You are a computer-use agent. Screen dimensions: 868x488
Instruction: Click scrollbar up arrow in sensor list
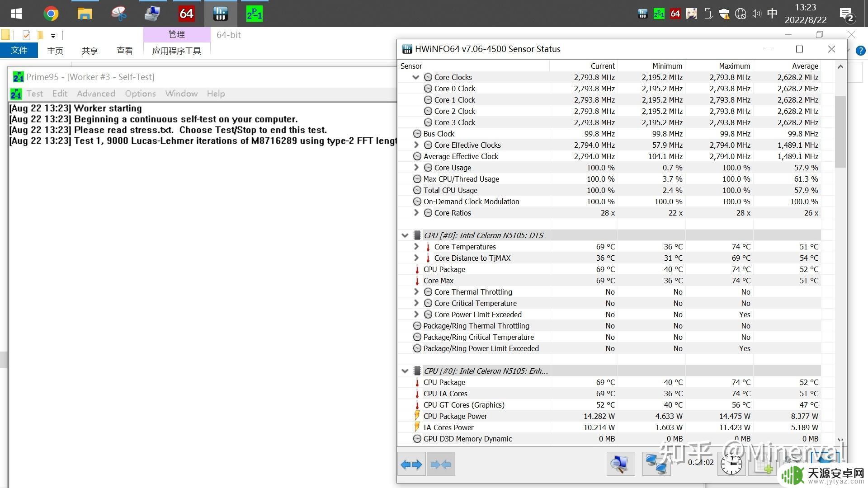click(840, 67)
